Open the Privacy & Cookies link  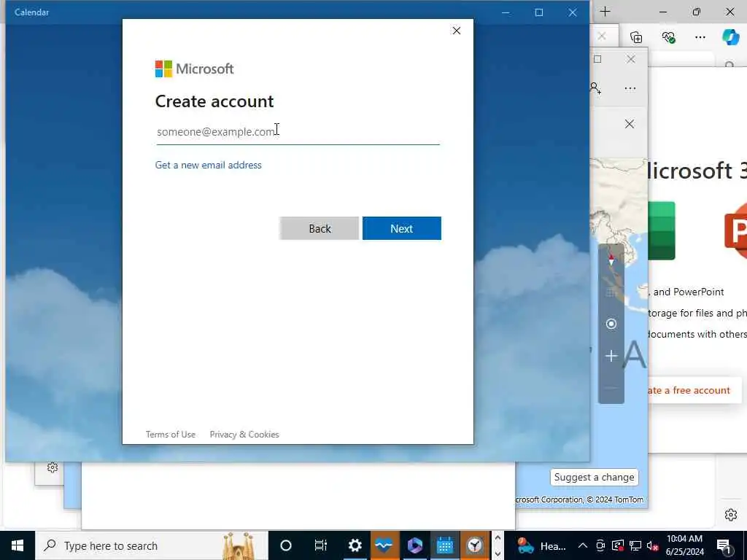tap(244, 435)
